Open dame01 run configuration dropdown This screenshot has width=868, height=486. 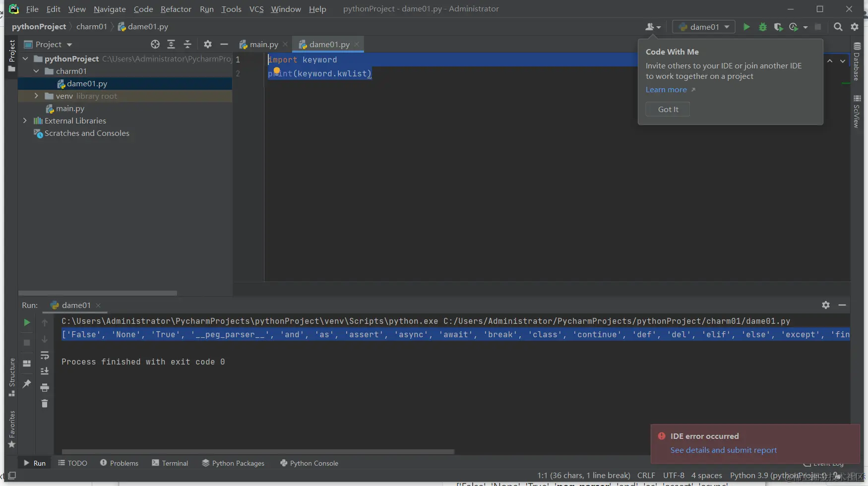704,27
